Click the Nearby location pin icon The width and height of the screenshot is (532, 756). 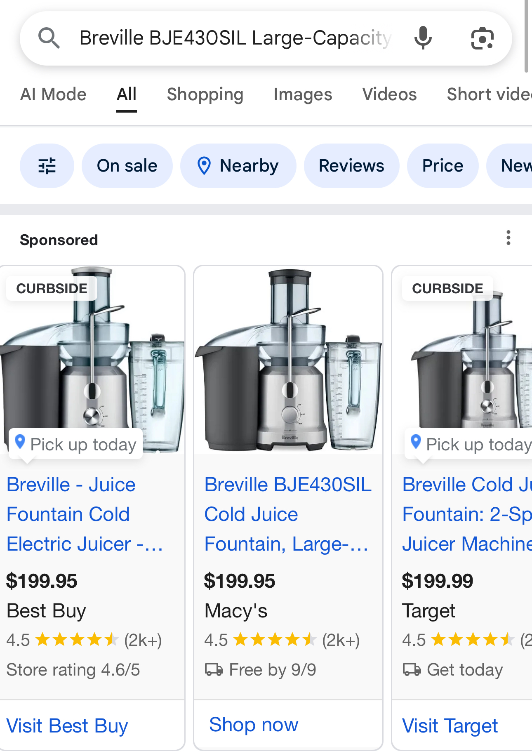[x=204, y=166]
